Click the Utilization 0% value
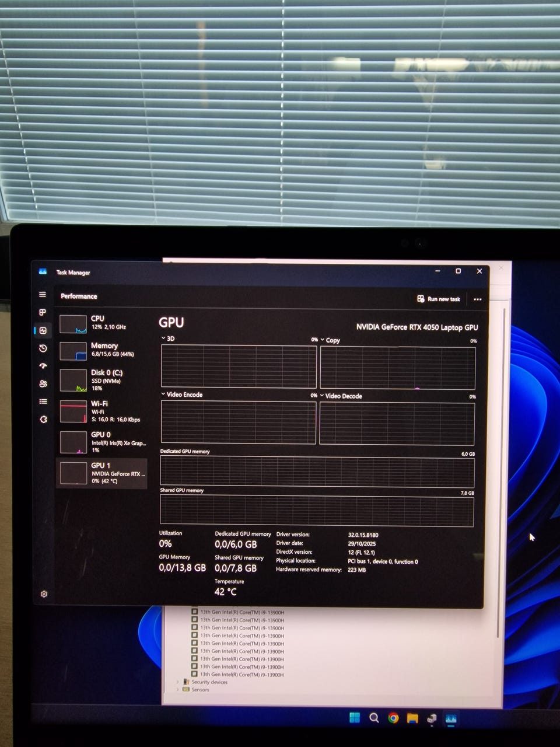 165,543
